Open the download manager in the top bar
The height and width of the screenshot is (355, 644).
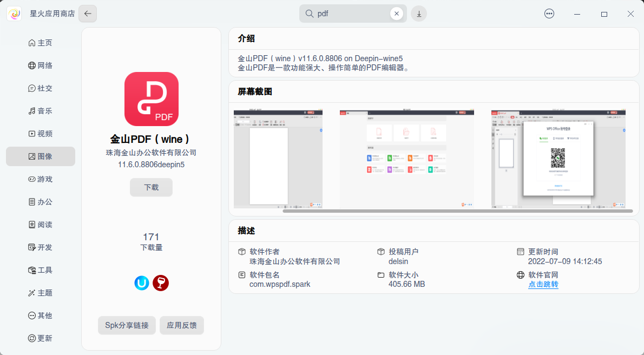coord(419,14)
